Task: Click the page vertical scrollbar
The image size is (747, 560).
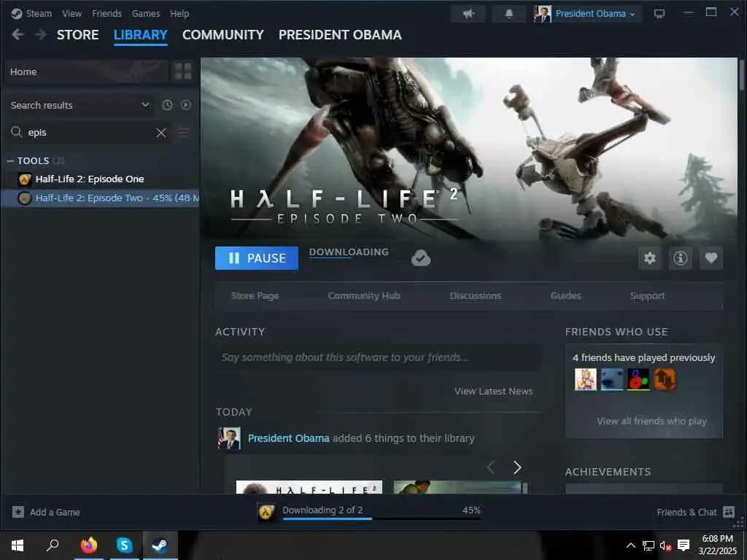Action: [x=742, y=74]
